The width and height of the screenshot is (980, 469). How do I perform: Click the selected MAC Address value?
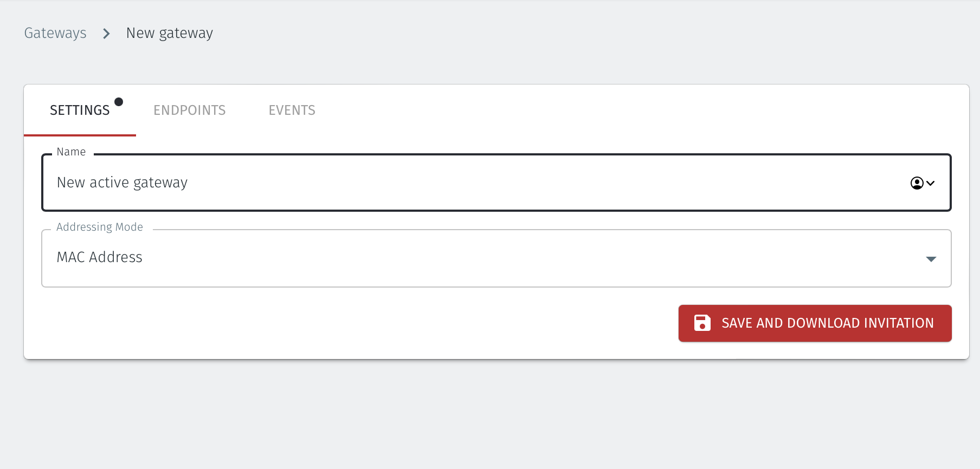tap(100, 257)
